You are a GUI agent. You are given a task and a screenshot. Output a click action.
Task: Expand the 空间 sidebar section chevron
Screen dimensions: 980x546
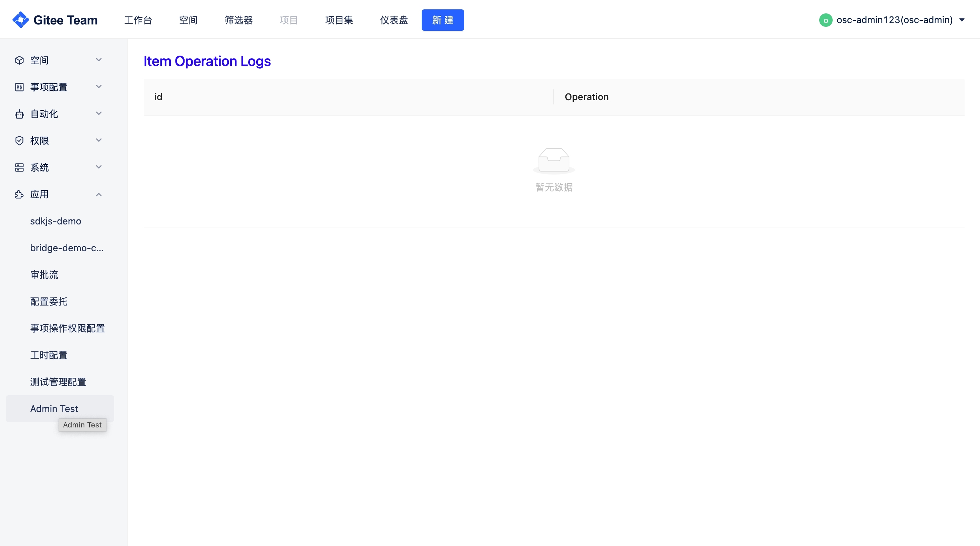pyautogui.click(x=99, y=60)
